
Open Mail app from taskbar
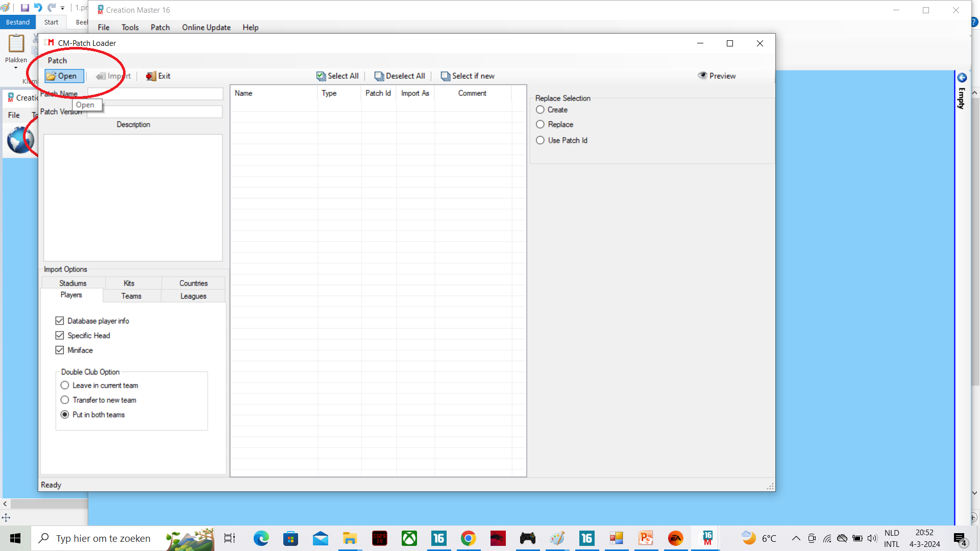point(321,538)
